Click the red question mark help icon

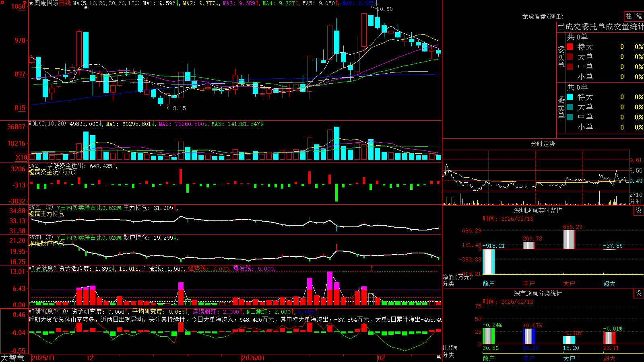[x=25, y=3]
